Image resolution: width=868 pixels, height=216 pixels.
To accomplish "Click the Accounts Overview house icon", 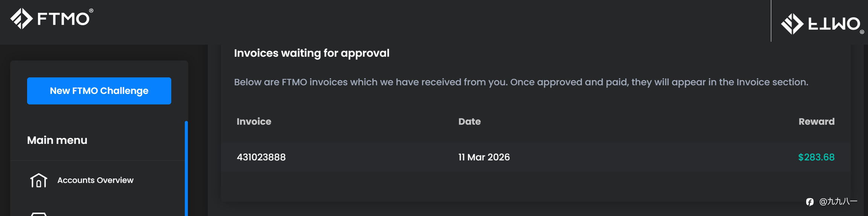I will pyautogui.click(x=38, y=180).
